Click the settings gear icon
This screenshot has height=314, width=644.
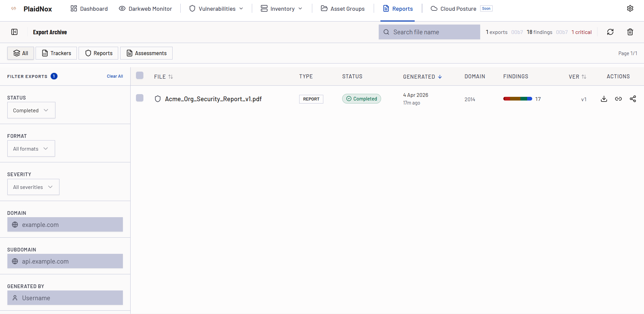630,8
